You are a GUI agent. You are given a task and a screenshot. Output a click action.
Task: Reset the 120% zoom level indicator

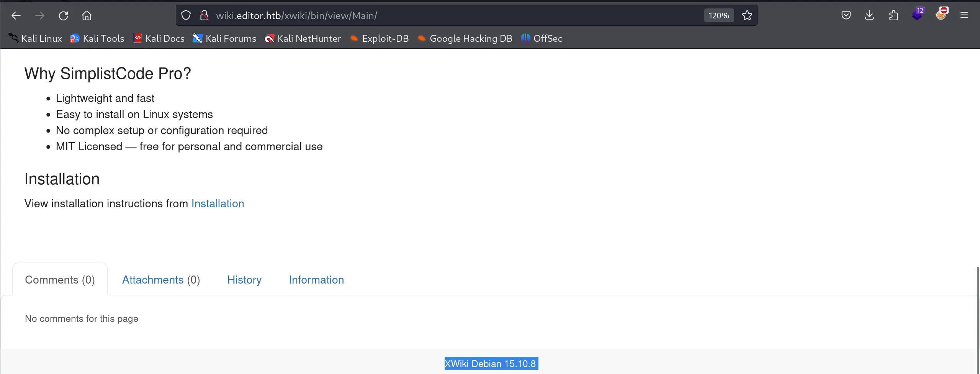coord(718,16)
